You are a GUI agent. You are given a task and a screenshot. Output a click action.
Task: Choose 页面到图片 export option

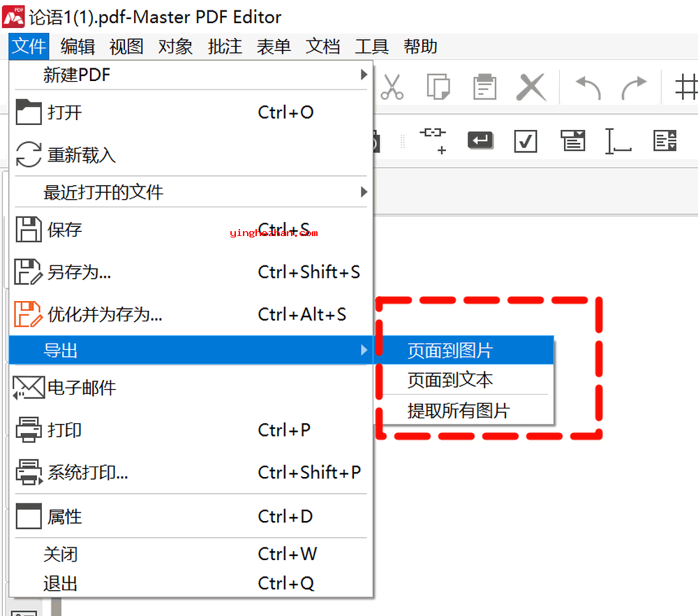(x=464, y=351)
